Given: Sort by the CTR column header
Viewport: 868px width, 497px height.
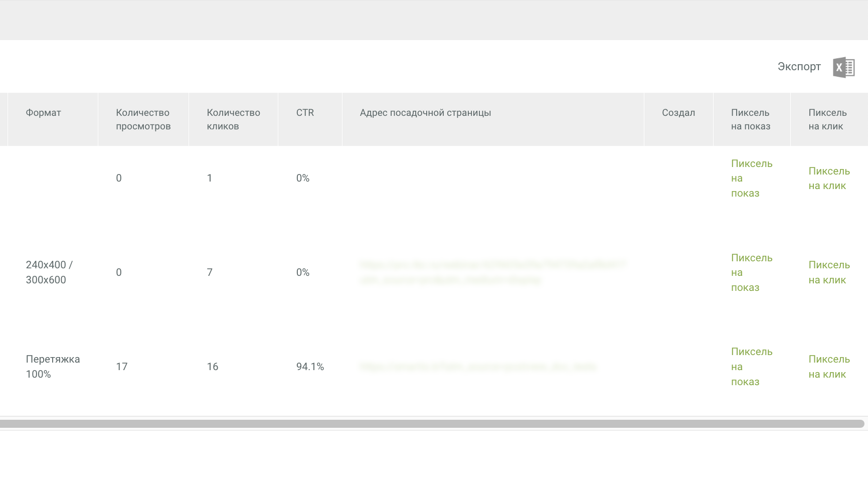Looking at the screenshot, I should 305,113.
